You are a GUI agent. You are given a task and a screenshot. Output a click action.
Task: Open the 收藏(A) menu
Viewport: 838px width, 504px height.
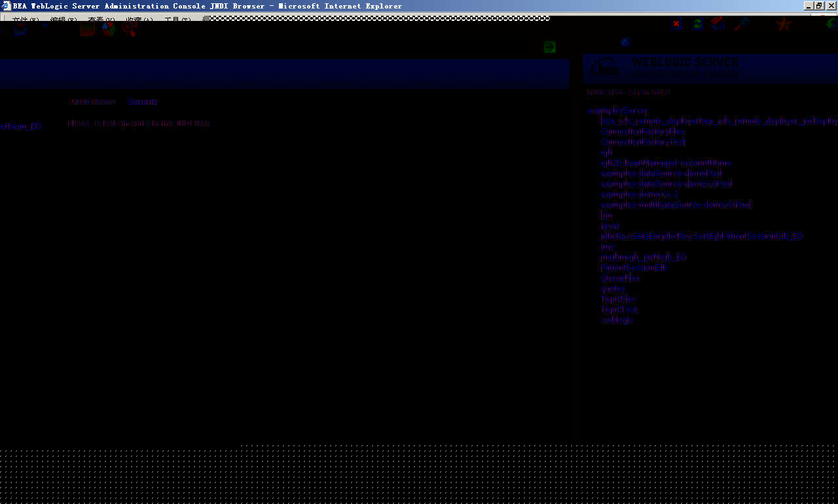[139, 19]
